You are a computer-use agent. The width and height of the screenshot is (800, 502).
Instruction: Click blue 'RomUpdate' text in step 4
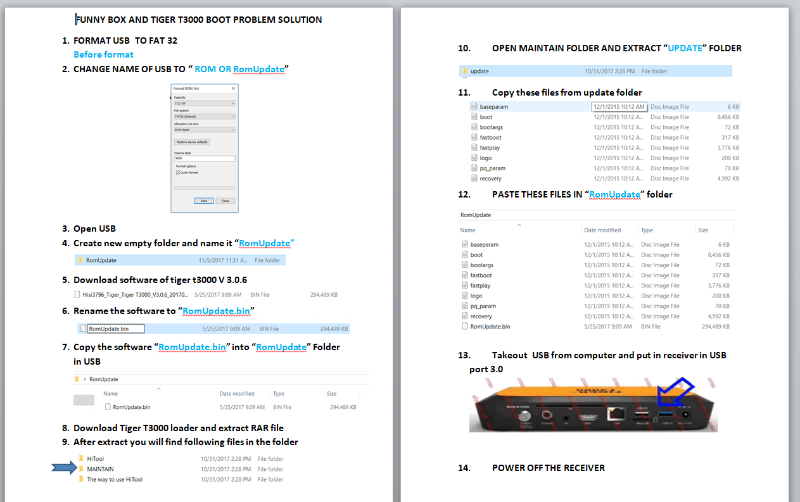tap(265, 243)
